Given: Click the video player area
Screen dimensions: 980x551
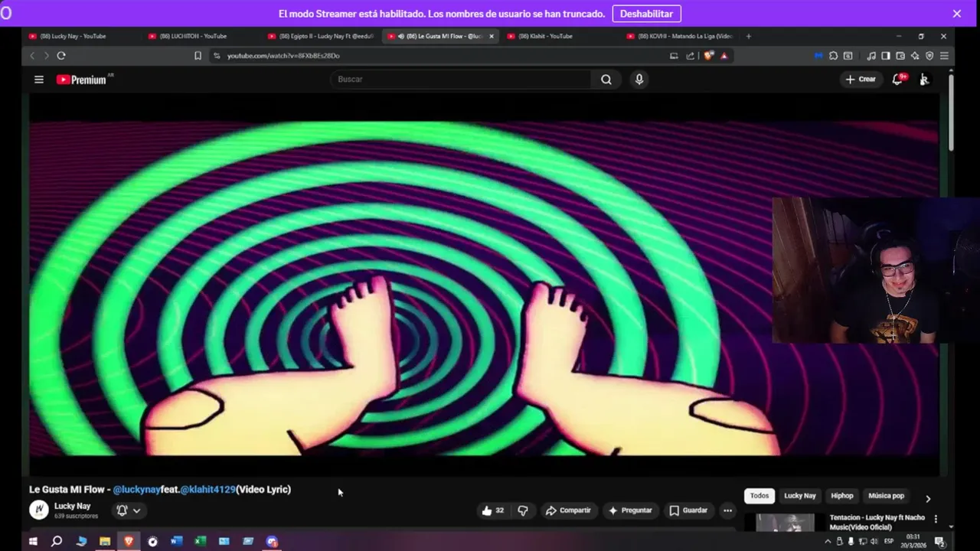Looking at the screenshot, I should (x=484, y=285).
